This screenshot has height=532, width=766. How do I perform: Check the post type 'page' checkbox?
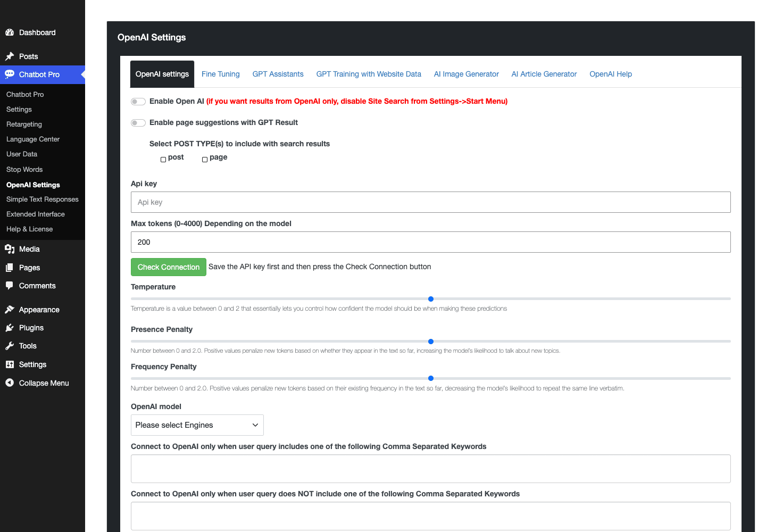coord(205,160)
